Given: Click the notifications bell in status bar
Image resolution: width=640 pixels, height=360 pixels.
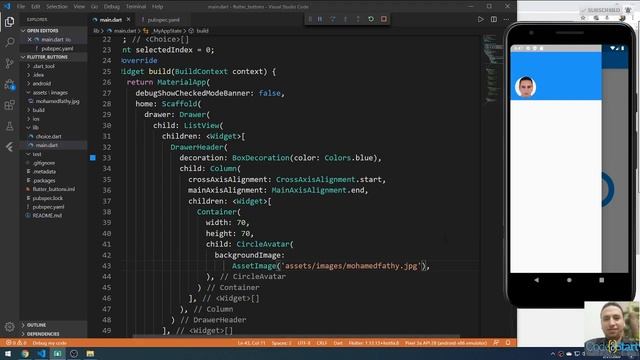Looking at the screenshot, I should (508, 343).
